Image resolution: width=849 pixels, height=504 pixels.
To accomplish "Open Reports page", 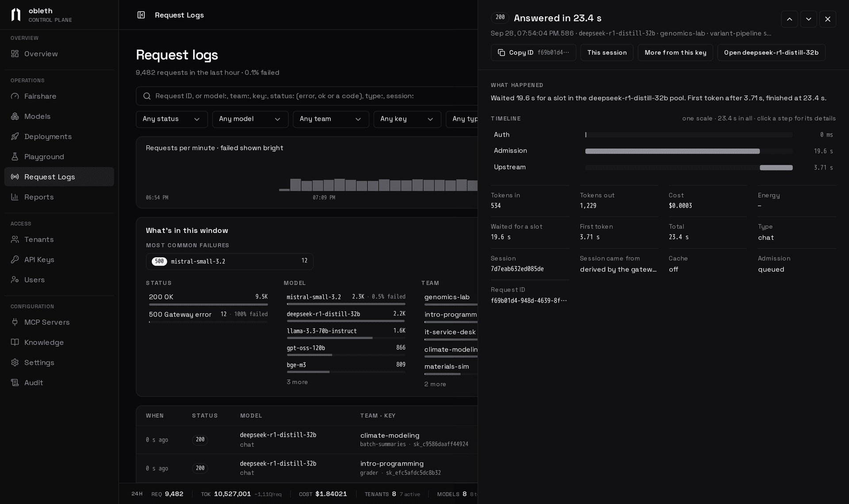I will tap(59, 197).
